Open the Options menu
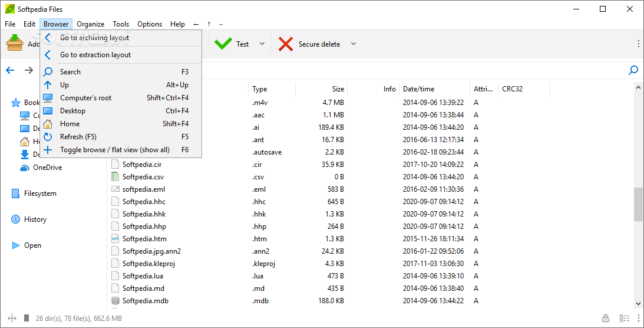The width and height of the screenshot is (644, 328). point(150,24)
